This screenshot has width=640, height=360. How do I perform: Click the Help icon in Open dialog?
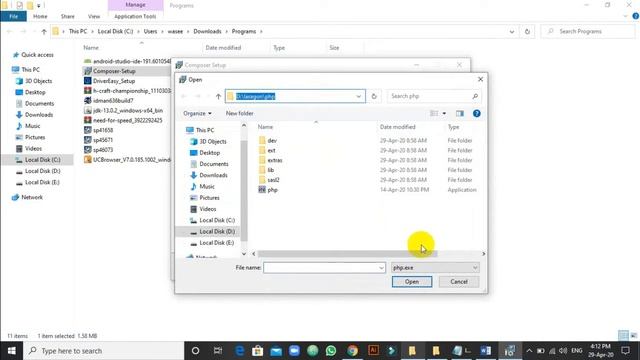pyautogui.click(x=476, y=113)
